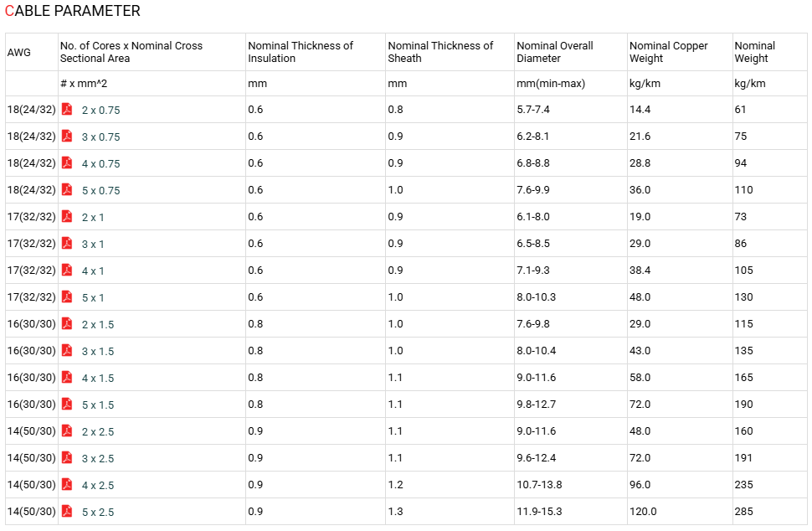Follow the 2 x 1.5 link

click(98, 325)
